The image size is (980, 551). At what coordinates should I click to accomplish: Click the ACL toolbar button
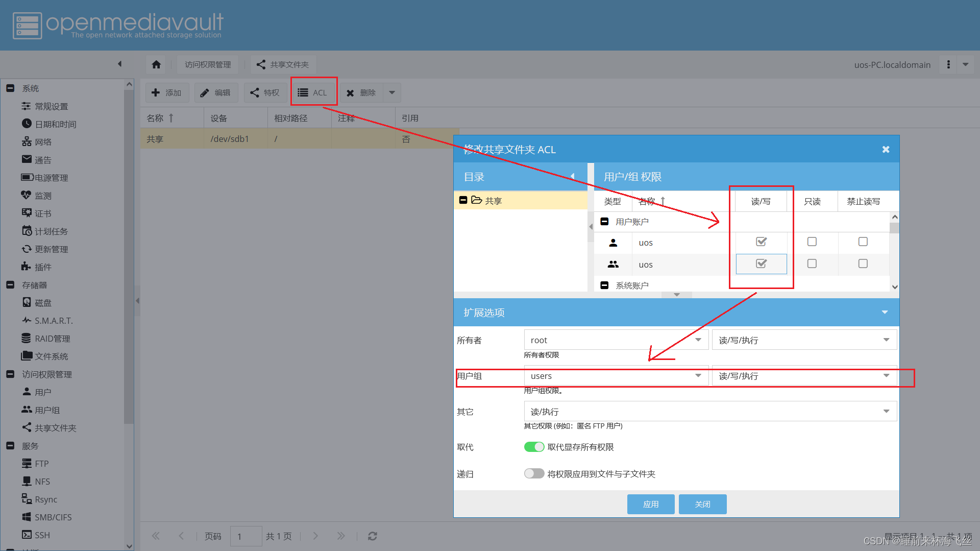[x=313, y=92]
